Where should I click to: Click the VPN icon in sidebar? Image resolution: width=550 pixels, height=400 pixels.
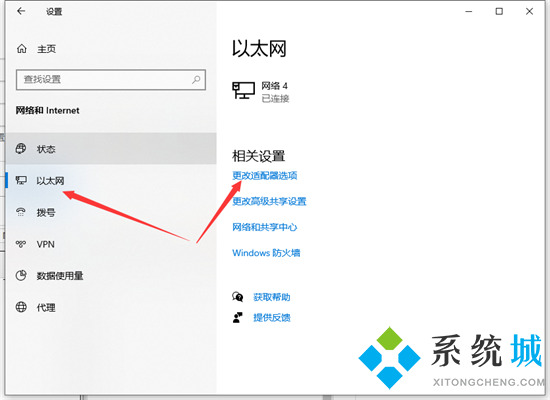21,244
